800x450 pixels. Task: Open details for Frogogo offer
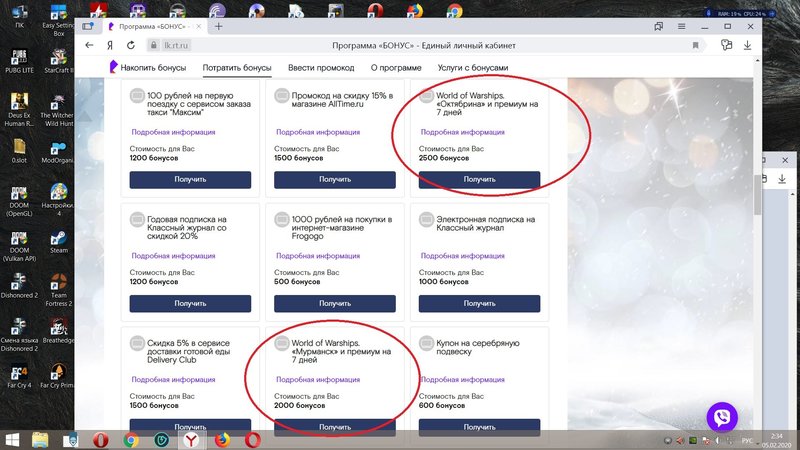318,256
